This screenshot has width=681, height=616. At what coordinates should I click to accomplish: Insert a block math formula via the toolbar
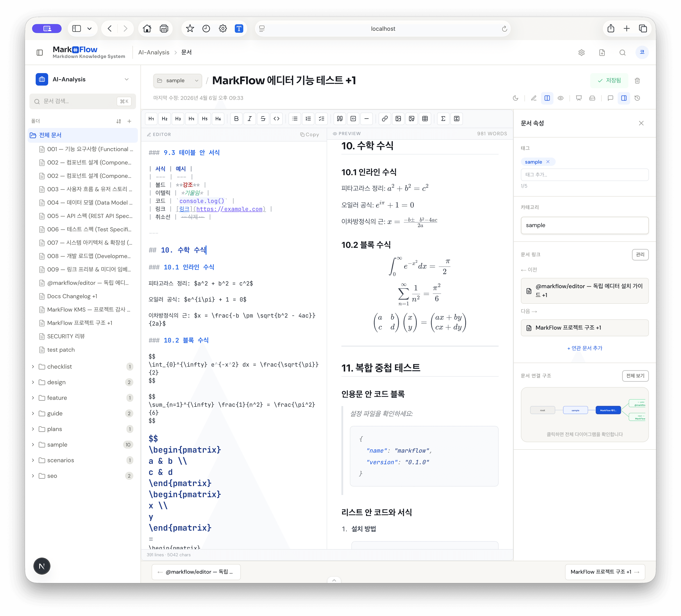457,119
